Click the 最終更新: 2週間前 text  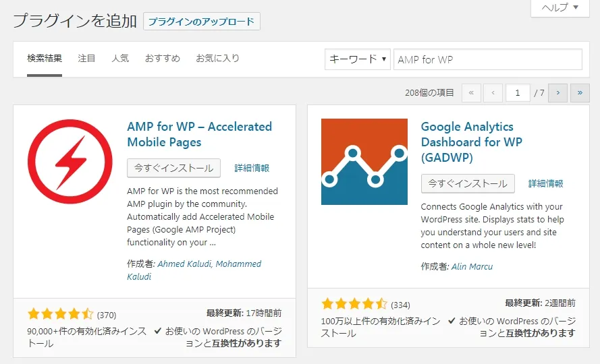tap(541, 303)
